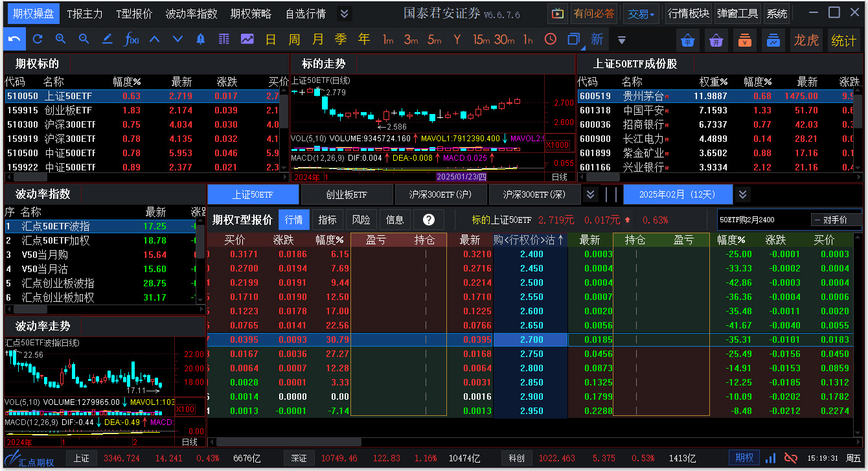Open the TV live broadcast icon
The height and width of the screenshot is (471, 868).
pyautogui.click(x=558, y=13)
